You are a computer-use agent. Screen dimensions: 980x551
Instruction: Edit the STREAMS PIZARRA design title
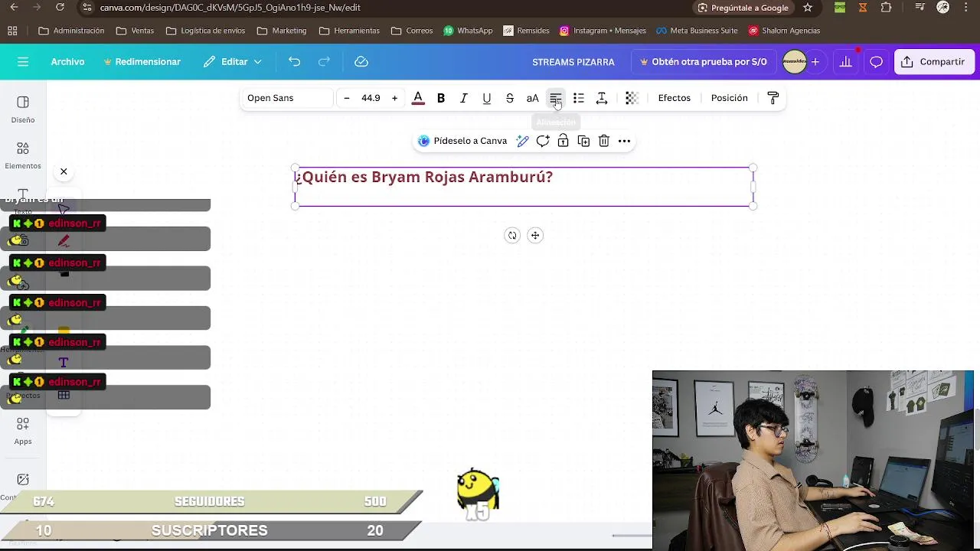click(x=573, y=62)
